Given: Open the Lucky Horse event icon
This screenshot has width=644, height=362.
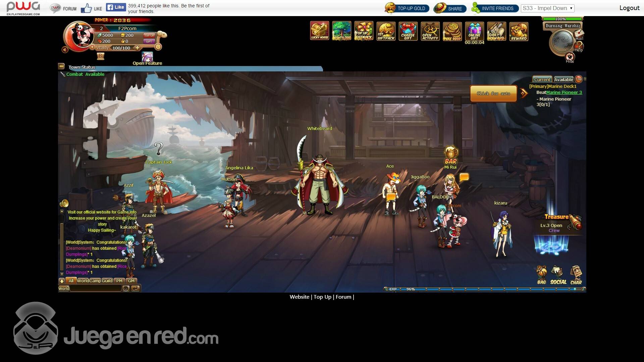Looking at the screenshot, I should point(319,31).
